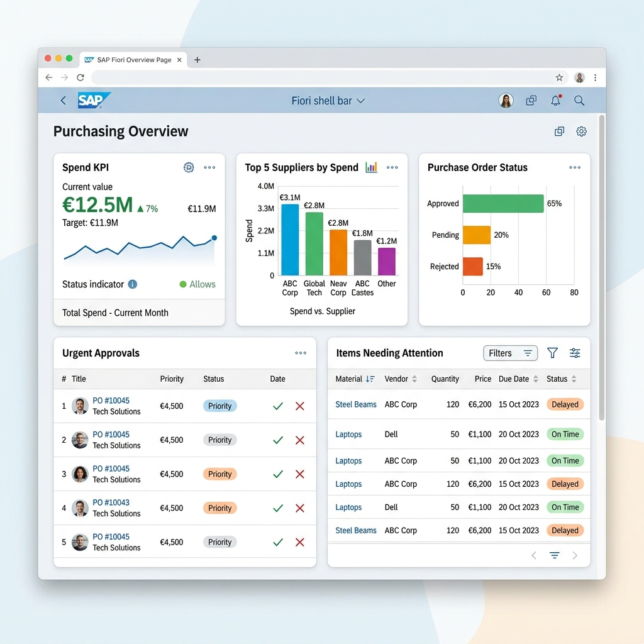Approve row 3 with green checkmark

(278, 474)
